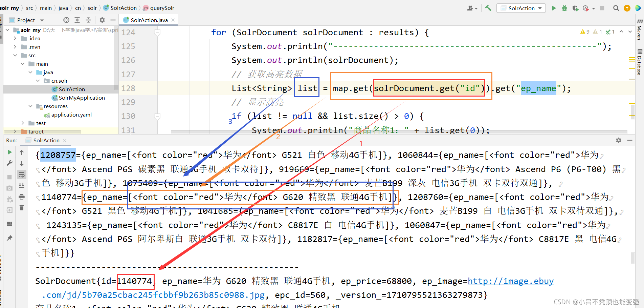Expand the .idea folder
This screenshot has height=308, width=644.
pyautogui.click(x=15, y=38)
